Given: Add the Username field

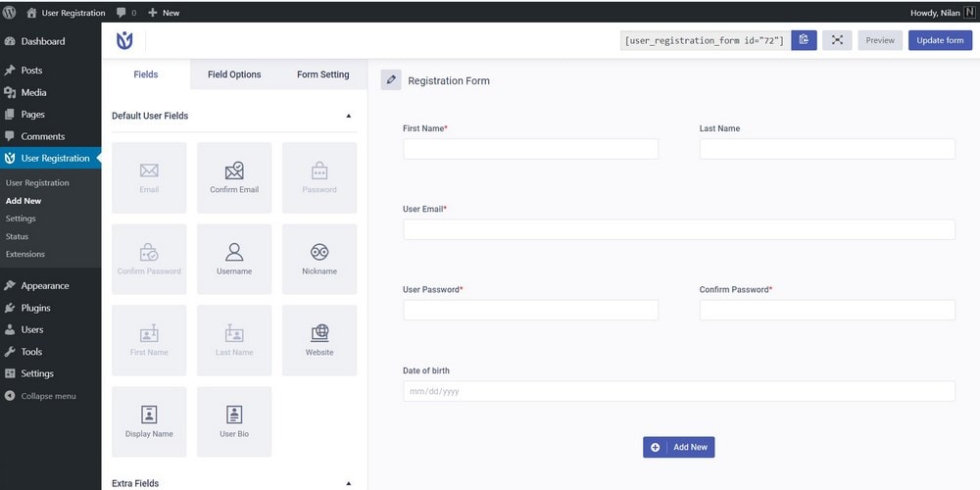Looking at the screenshot, I should pyautogui.click(x=234, y=259).
